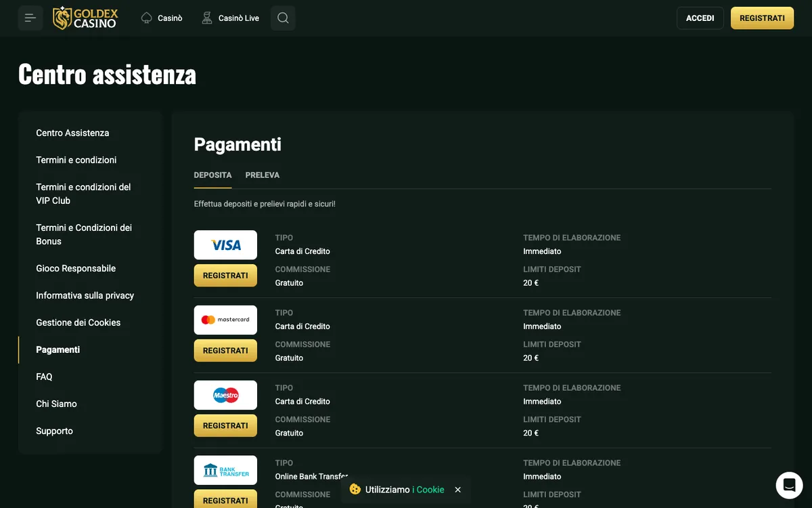Click the Pagamenti heading
This screenshot has height=508, width=812.
(238, 144)
